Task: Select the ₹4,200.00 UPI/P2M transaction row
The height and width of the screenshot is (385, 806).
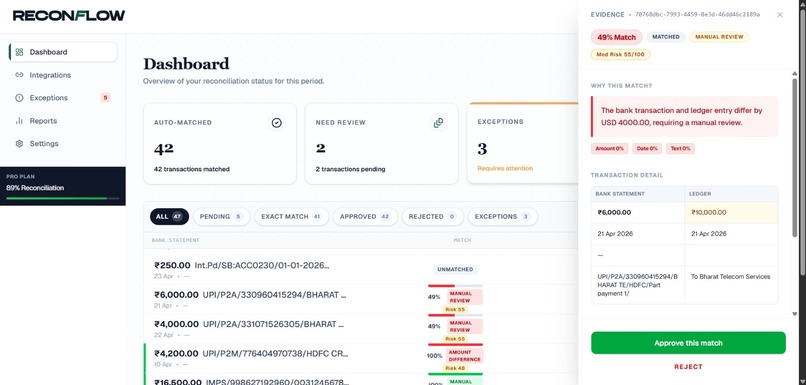Action: 361,358
